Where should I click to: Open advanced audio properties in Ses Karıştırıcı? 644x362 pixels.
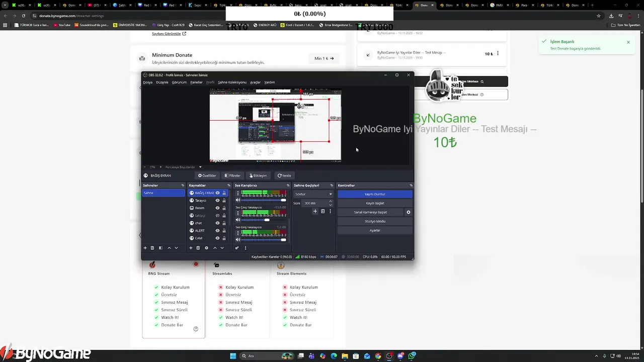(237, 248)
